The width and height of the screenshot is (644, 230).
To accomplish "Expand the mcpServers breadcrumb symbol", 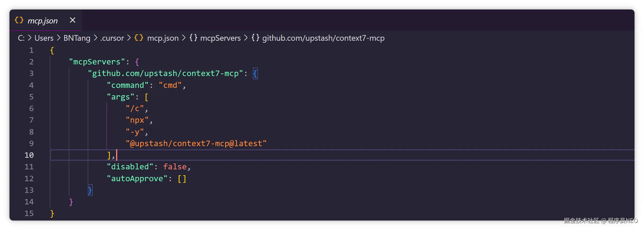I will click(x=220, y=38).
